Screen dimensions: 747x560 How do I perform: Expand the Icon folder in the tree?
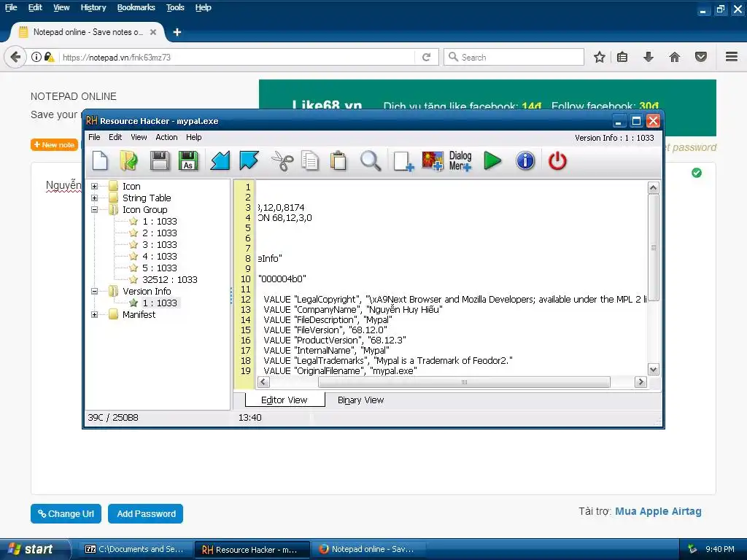pos(94,186)
